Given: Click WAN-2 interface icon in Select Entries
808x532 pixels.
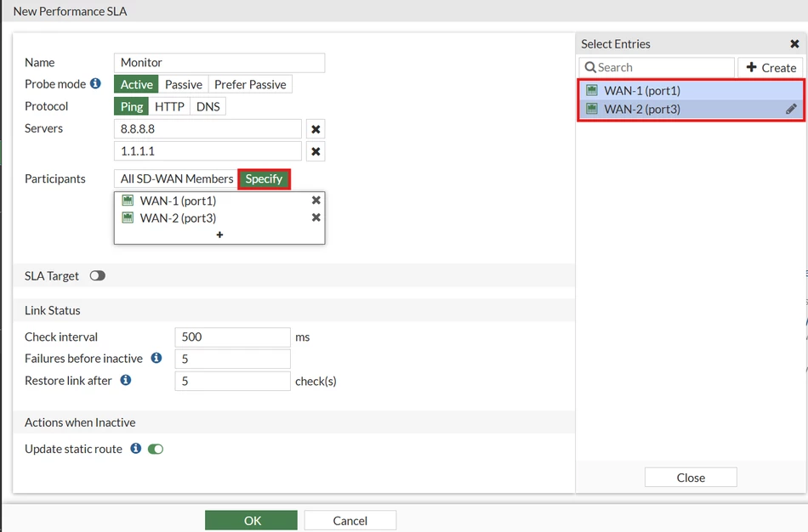Looking at the screenshot, I should pos(592,109).
